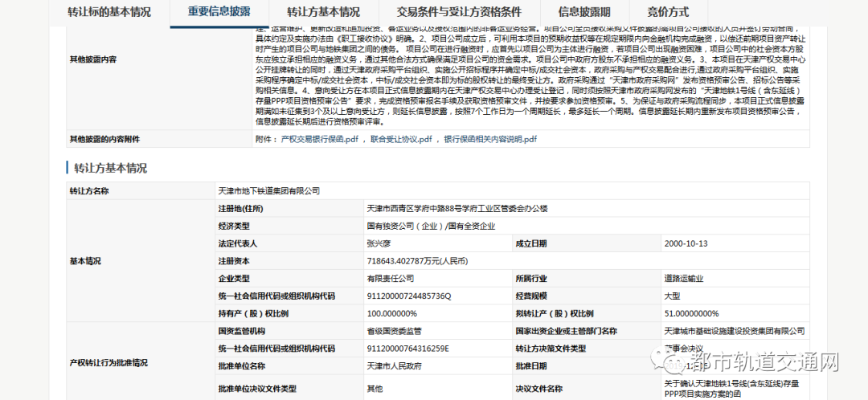The height and width of the screenshot is (400, 868).
Task: Click the 国资监管机构 label
Action: click(x=242, y=332)
